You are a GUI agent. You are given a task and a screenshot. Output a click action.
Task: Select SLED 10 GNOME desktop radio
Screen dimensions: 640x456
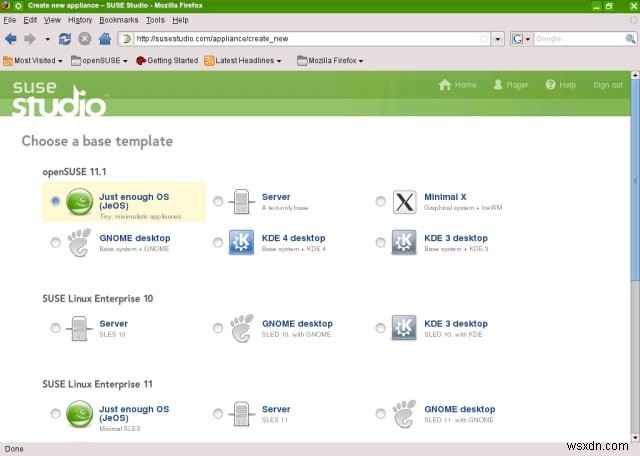point(218,328)
